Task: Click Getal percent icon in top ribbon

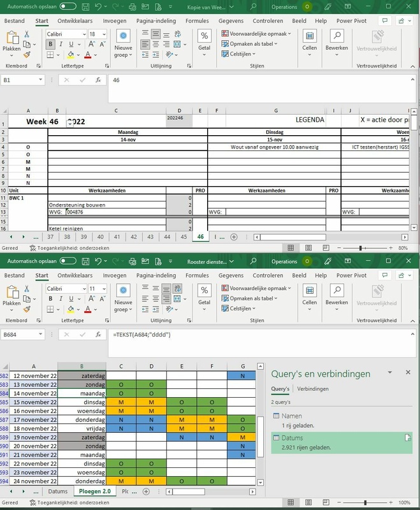Action: [x=204, y=36]
